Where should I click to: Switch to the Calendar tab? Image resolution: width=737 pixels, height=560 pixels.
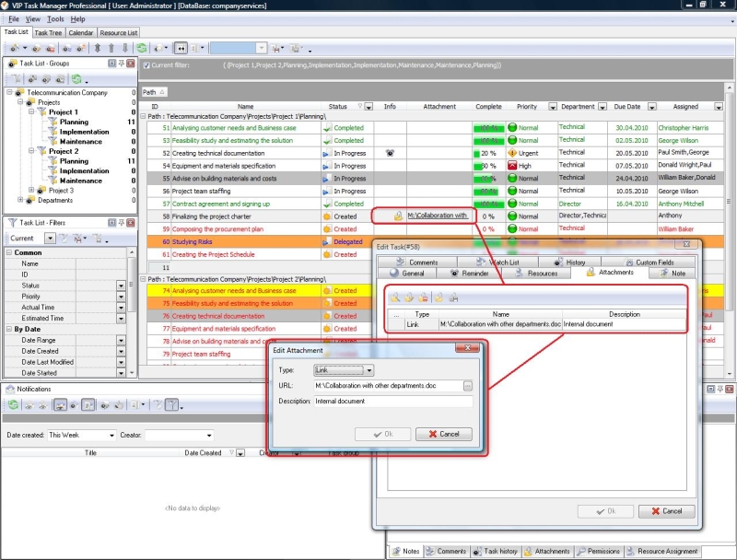pyautogui.click(x=80, y=33)
